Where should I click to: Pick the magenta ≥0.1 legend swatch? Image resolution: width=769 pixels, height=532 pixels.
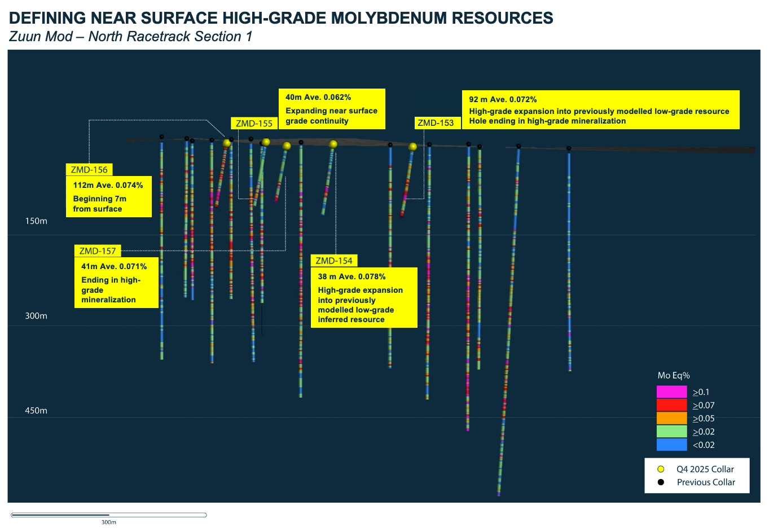point(671,392)
